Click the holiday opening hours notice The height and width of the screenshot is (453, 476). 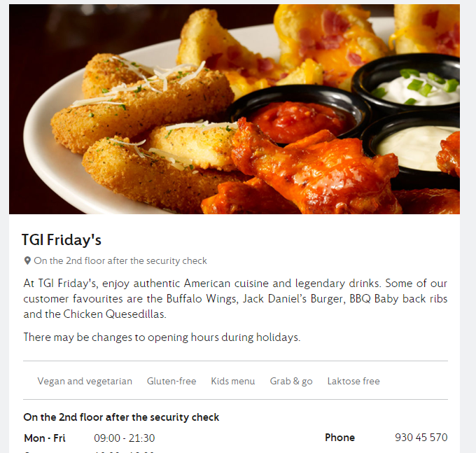point(162,337)
